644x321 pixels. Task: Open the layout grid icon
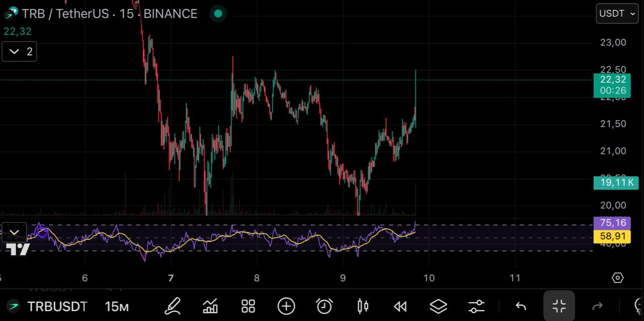tap(248, 306)
